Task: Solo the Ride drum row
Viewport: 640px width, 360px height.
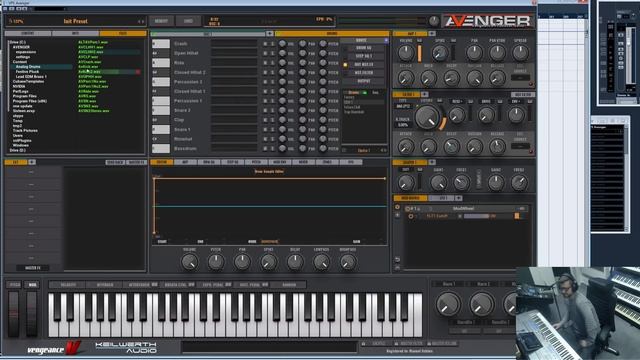Action: pyautogui.click(x=272, y=63)
